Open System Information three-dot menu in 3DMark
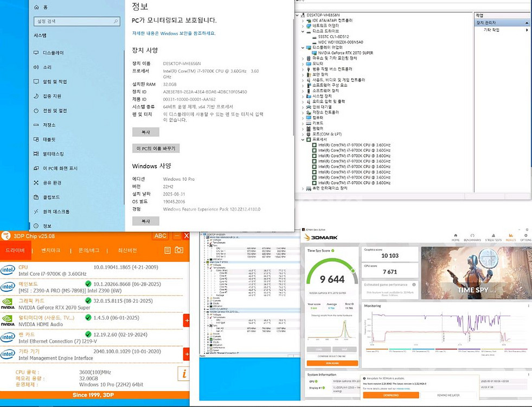The image size is (532, 407). 528,374
